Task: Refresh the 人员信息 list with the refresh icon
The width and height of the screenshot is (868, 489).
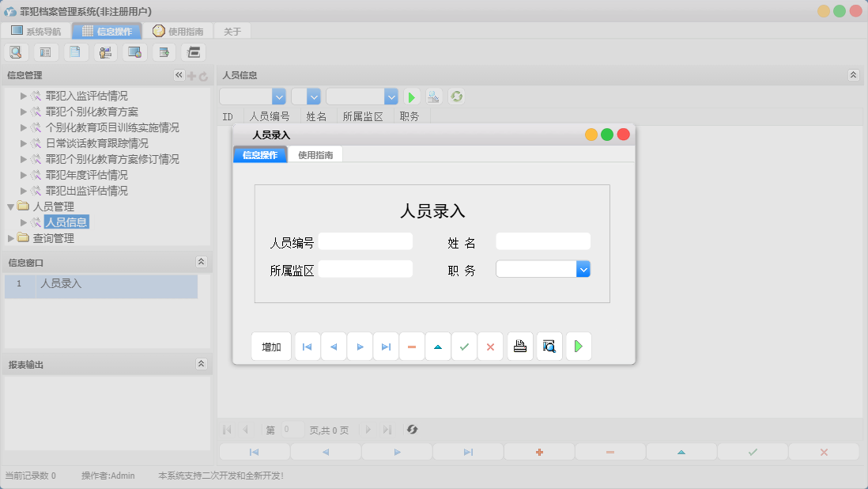Action: pyautogui.click(x=456, y=97)
